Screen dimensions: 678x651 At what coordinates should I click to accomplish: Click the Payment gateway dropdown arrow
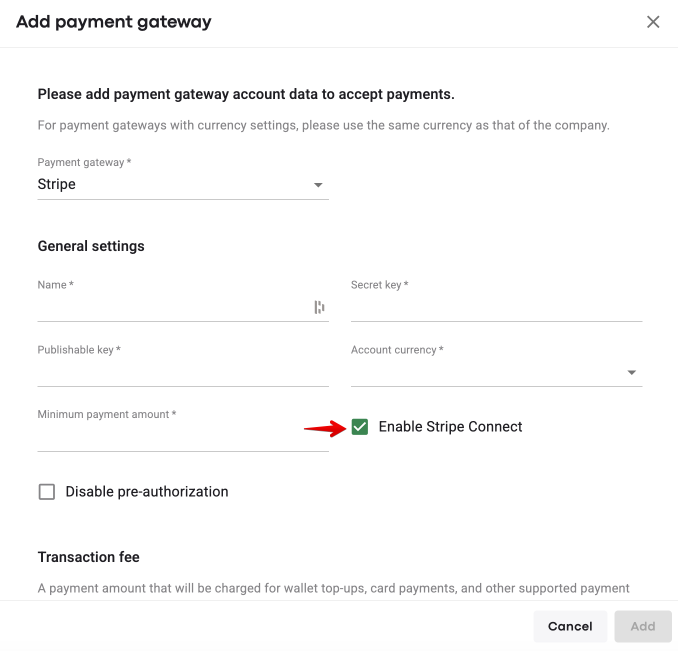point(318,185)
